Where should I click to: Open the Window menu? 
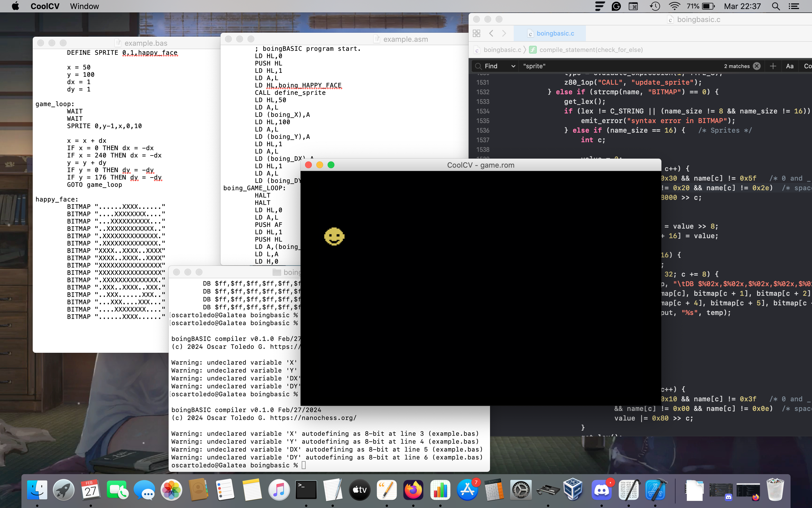[x=85, y=6]
